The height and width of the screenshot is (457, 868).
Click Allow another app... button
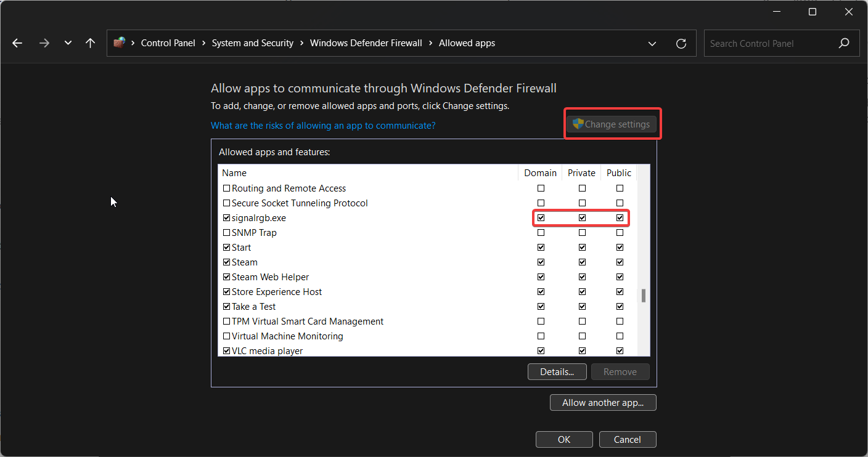(x=603, y=403)
